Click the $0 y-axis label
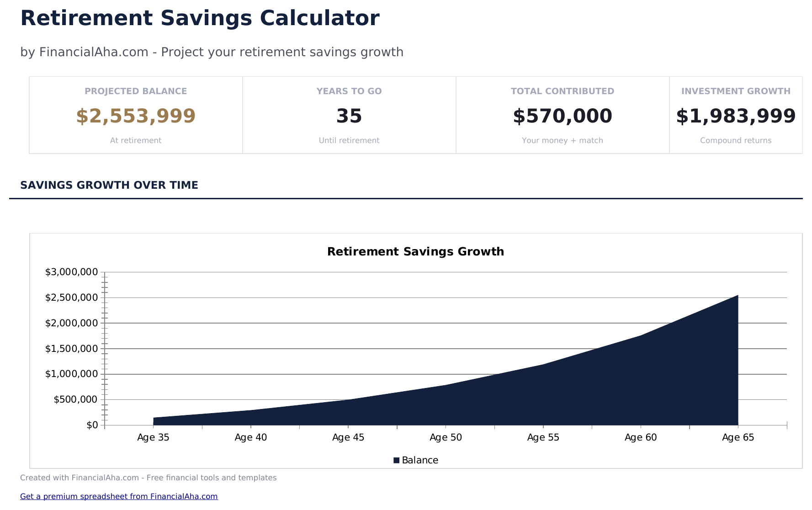 92,425
